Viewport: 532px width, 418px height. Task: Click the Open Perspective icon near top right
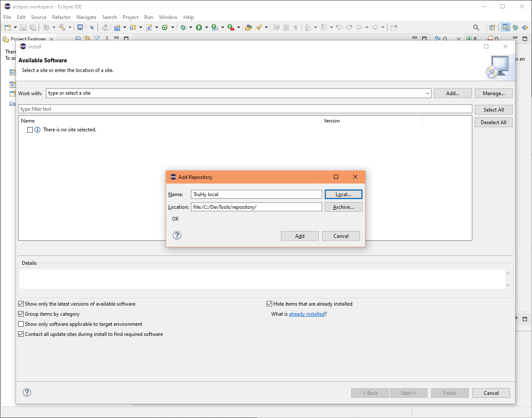(x=492, y=27)
